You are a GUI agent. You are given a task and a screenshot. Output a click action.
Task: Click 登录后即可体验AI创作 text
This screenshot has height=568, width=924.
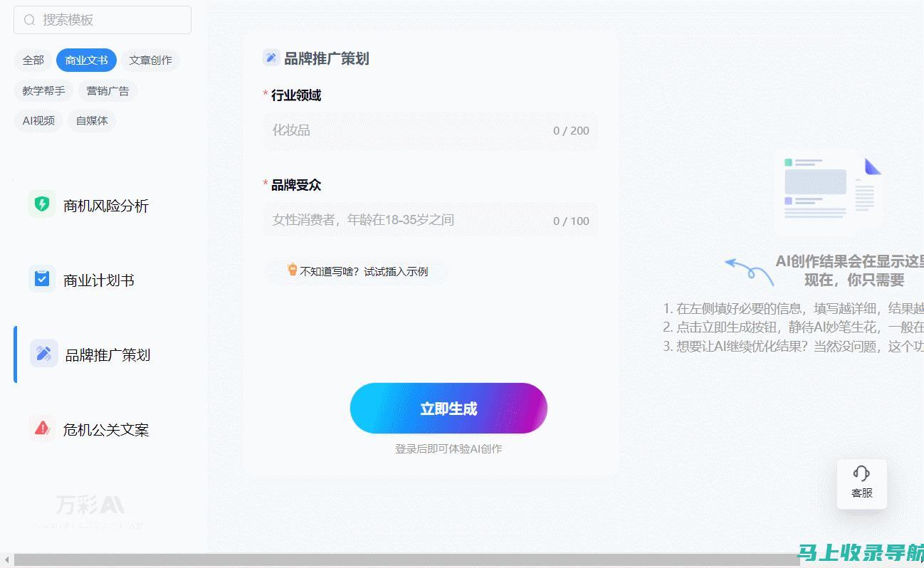coord(448,448)
